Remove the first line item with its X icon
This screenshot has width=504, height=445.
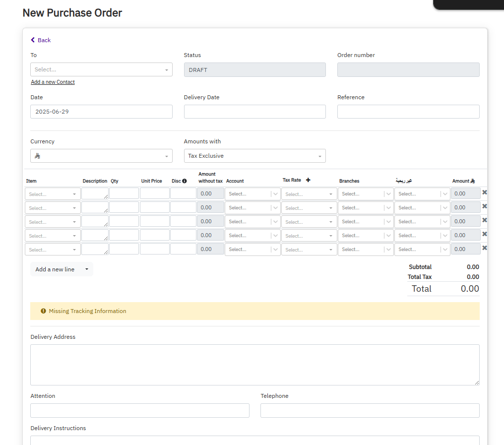pyautogui.click(x=484, y=192)
